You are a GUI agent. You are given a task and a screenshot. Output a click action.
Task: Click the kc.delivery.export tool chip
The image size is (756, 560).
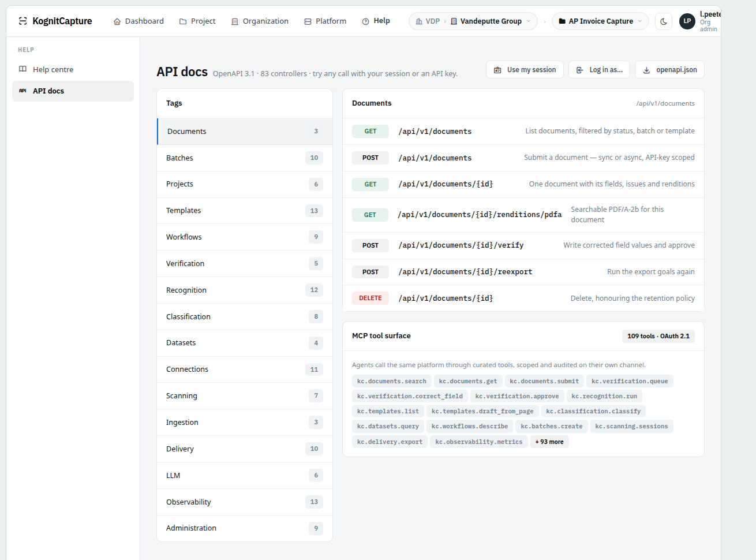pos(390,442)
